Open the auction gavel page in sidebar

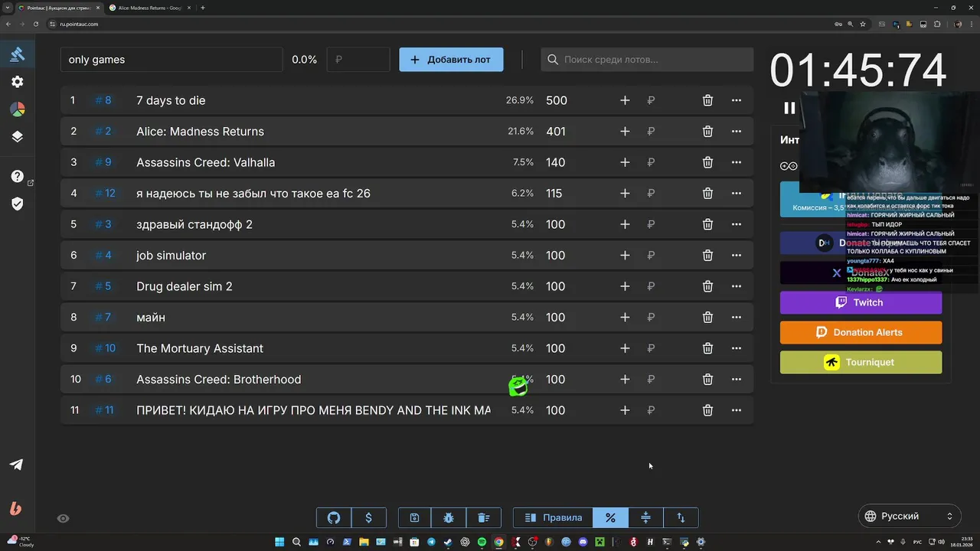tap(17, 54)
